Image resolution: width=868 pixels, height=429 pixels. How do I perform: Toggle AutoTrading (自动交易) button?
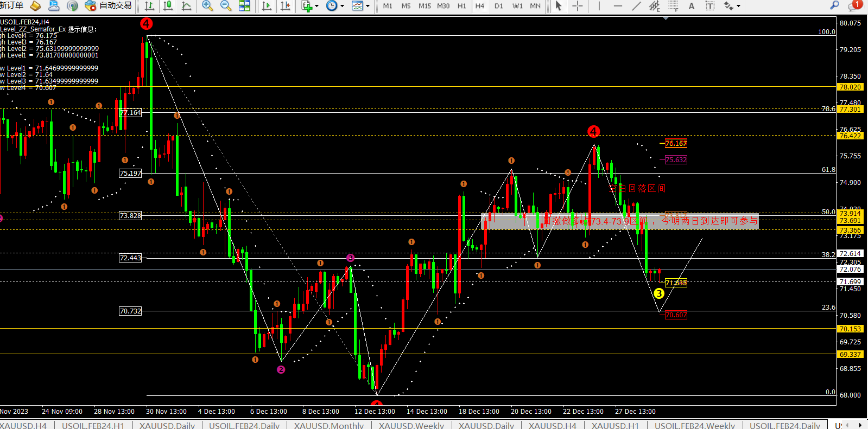click(x=109, y=5)
